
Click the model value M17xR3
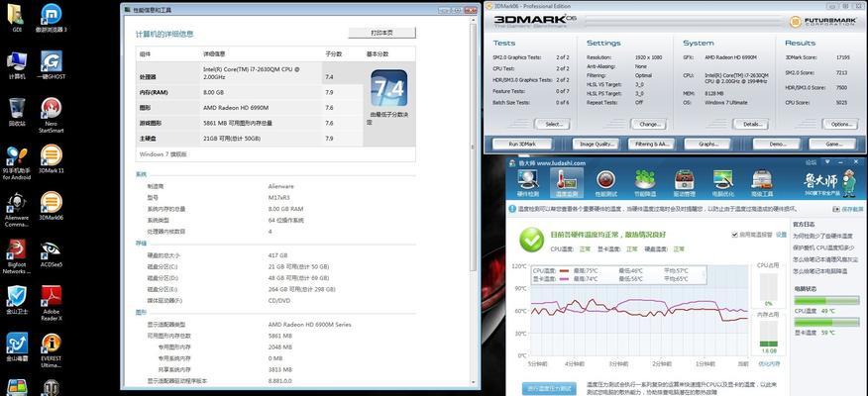pos(279,197)
